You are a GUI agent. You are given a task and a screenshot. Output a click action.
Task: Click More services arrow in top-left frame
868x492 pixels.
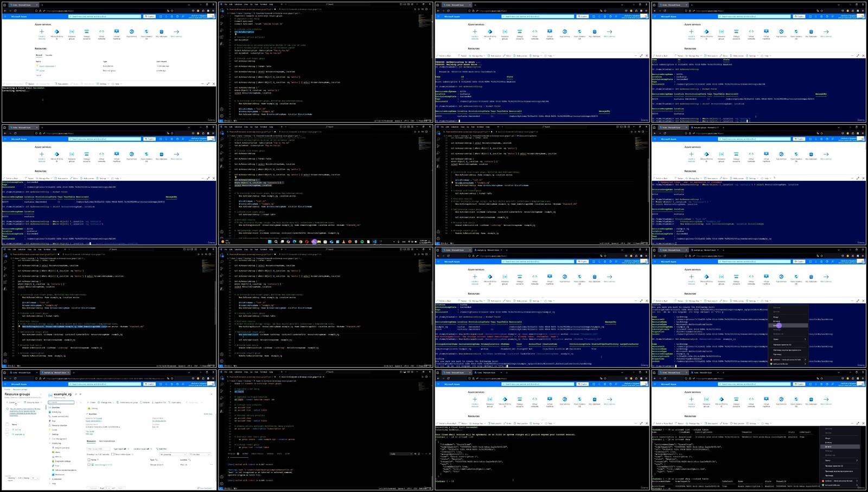(176, 31)
